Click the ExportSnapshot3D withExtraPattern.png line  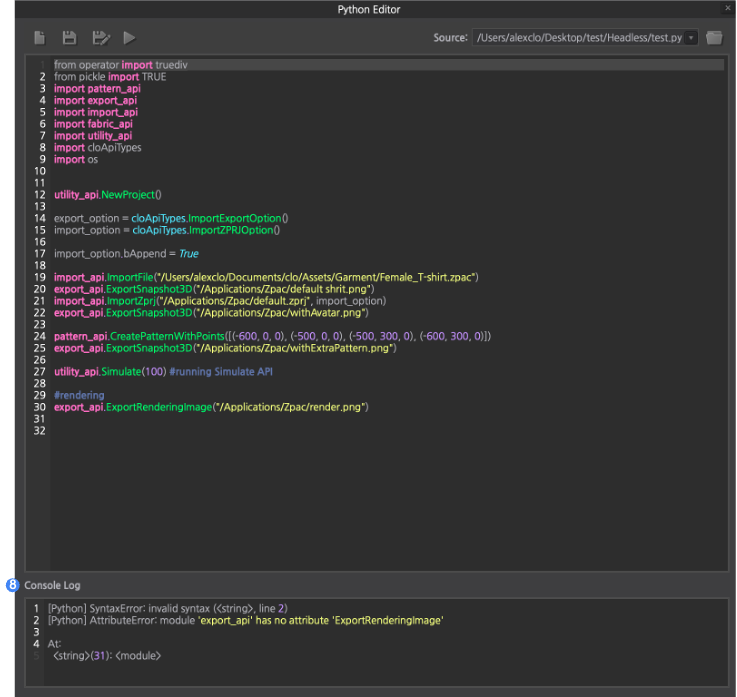pyautogui.click(x=225, y=348)
